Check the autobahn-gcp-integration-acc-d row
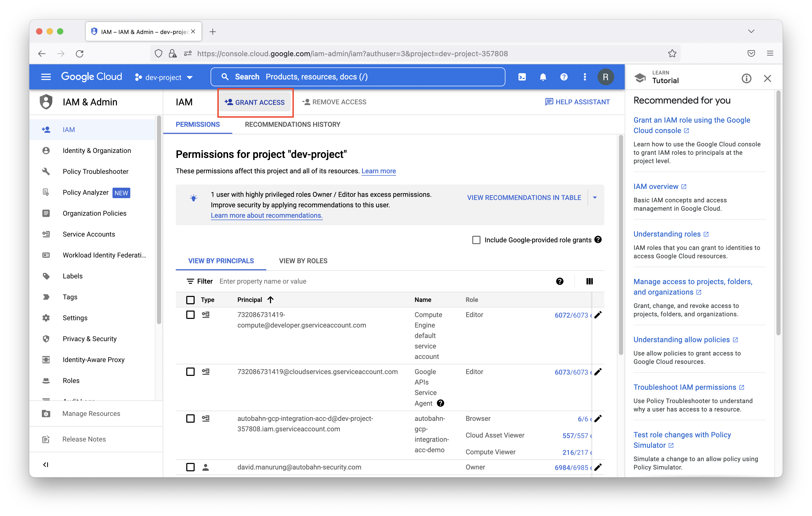Screen dimensions: 812x516 [190, 418]
